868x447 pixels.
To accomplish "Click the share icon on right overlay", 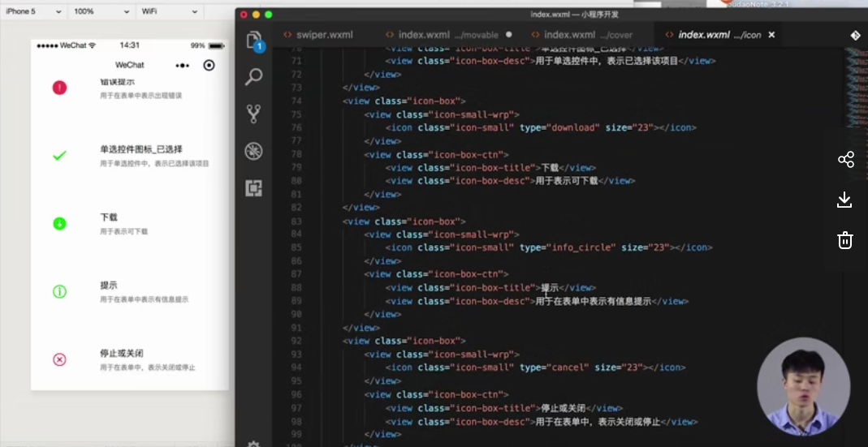I will click(x=845, y=160).
